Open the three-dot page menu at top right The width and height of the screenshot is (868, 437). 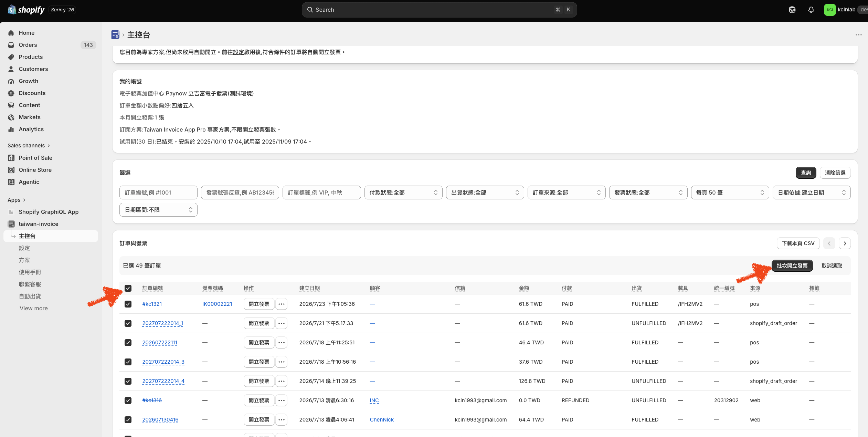pyautogui.click(x=858, y=35)
